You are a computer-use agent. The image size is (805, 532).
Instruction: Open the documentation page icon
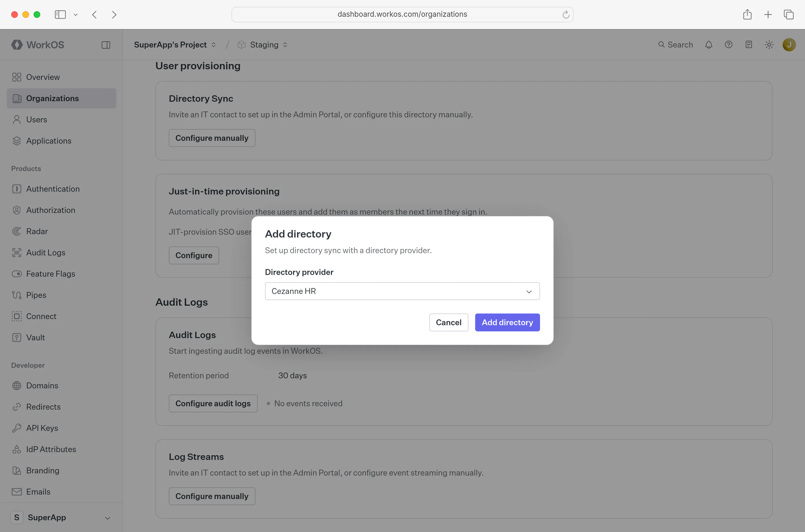[x=749, y=45]
